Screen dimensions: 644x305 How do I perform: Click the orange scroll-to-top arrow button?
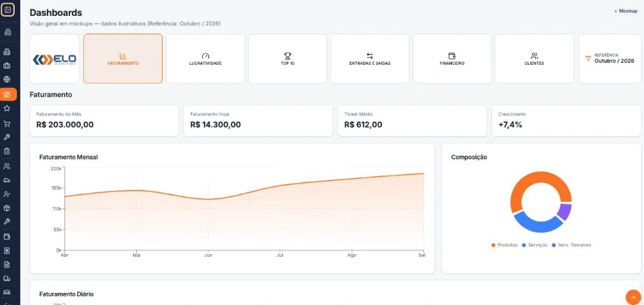633,297
